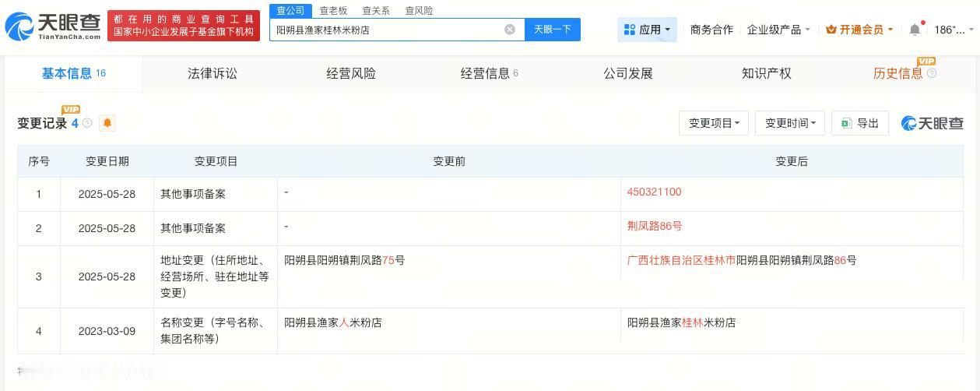Click the 地址变更 change item in row 3
980x391 pixels.
(x=215, y=277)
